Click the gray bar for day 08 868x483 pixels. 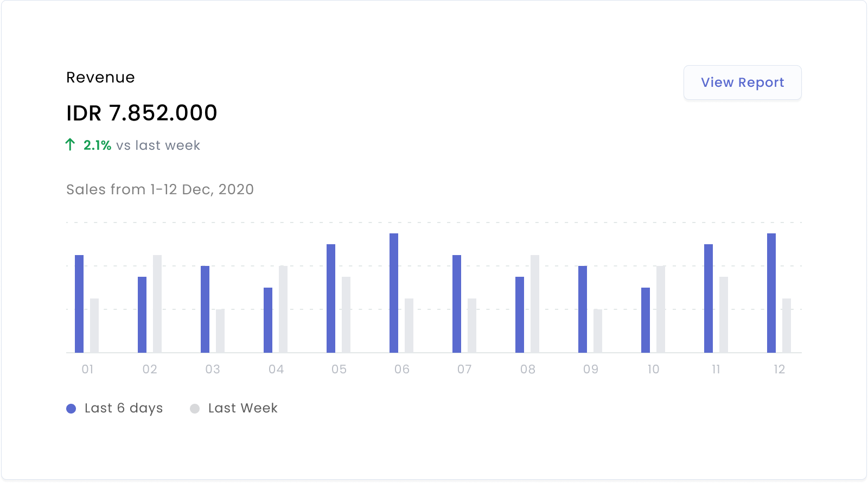tap(535, 304)
